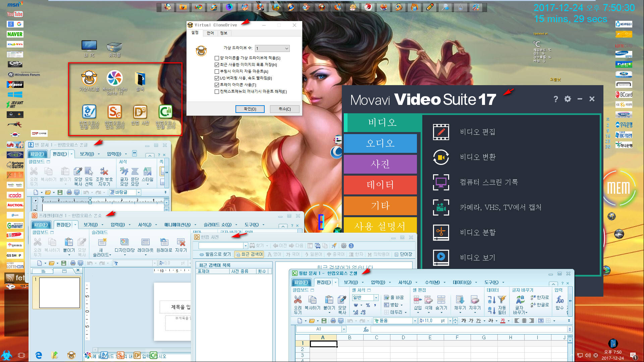The image size is (644, 362).
Task: Click Cut (오려 두기) in Hancell clipboard group
Action: [x=298, y=304]
